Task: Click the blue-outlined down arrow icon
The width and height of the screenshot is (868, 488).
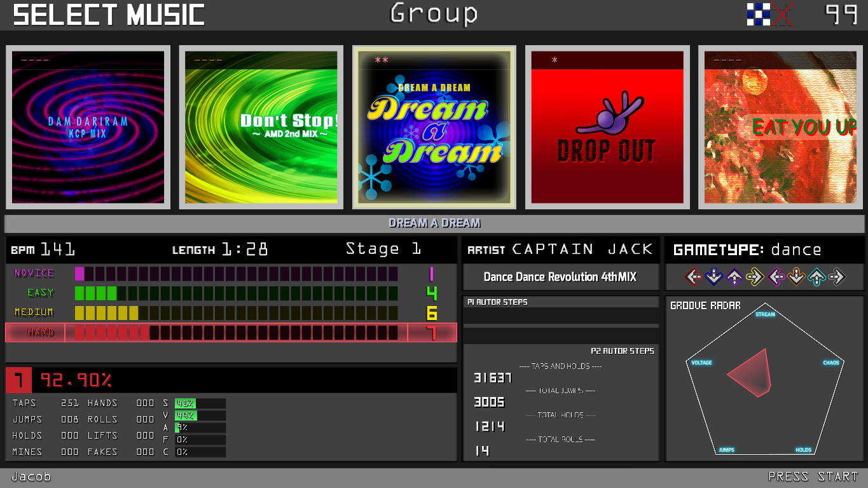Action: (714, 277)
